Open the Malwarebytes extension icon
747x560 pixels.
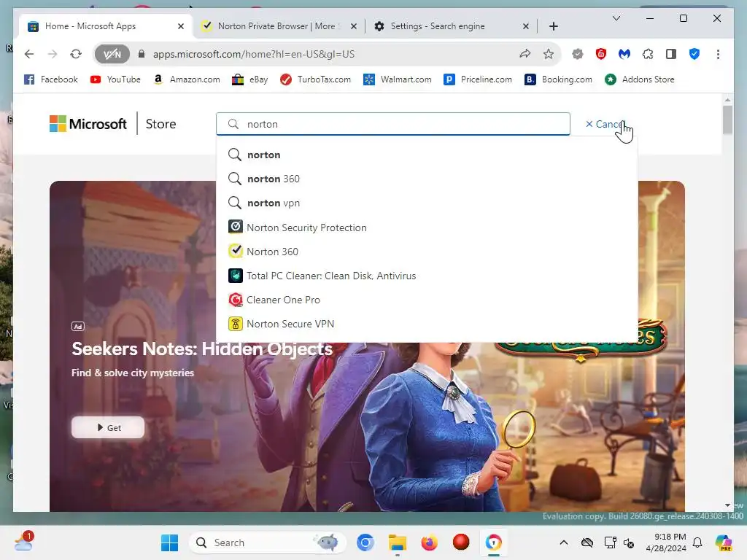(x=624, y=54)
